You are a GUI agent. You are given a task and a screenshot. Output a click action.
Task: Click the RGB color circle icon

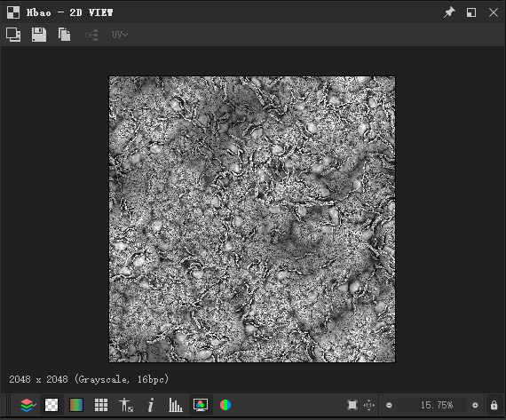click(225, 405)
